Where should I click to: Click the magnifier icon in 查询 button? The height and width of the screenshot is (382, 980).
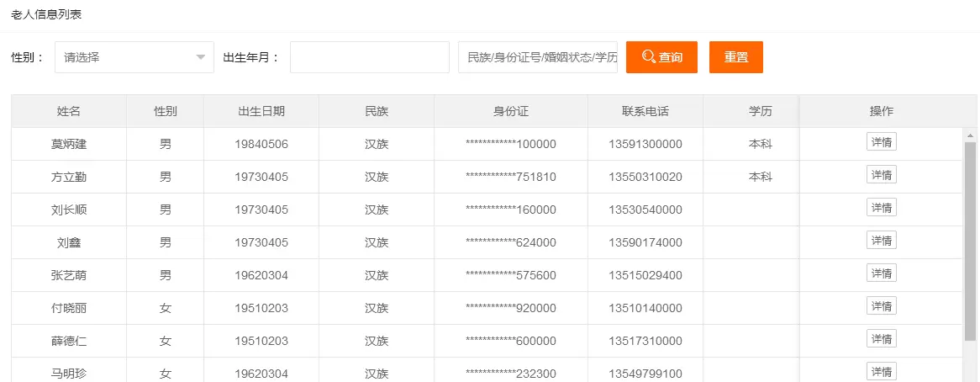pos(648,57)
